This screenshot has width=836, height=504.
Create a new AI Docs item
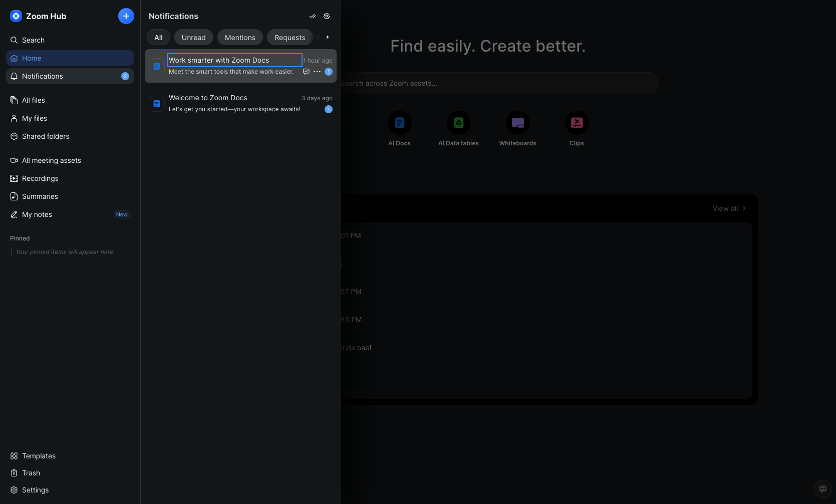pos(400,129)
